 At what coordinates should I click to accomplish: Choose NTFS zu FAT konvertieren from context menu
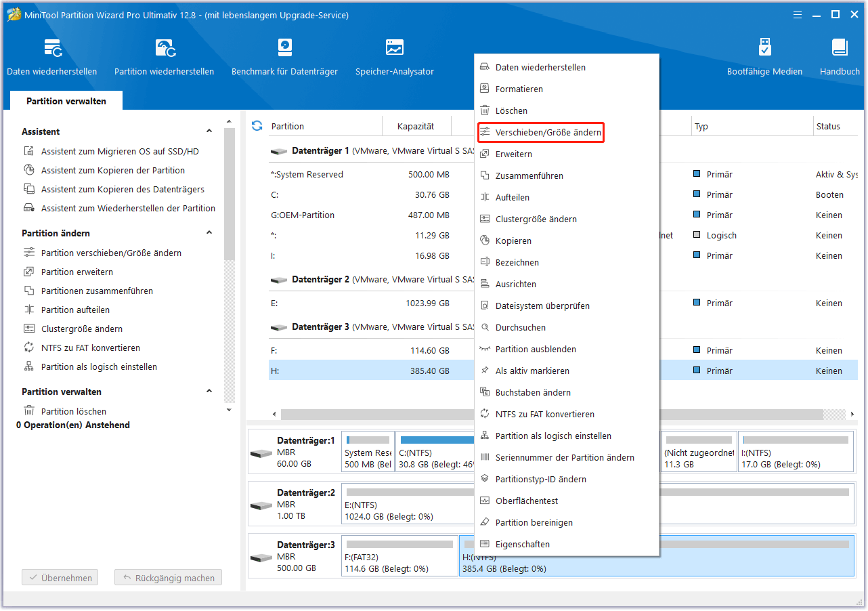click(x=567, y=415)
